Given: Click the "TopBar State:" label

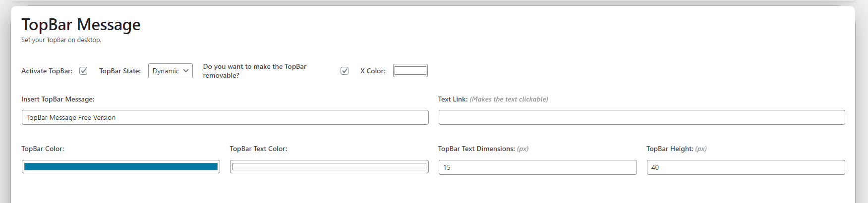Looking at the screenshot, I should click(x=120, y=71).
